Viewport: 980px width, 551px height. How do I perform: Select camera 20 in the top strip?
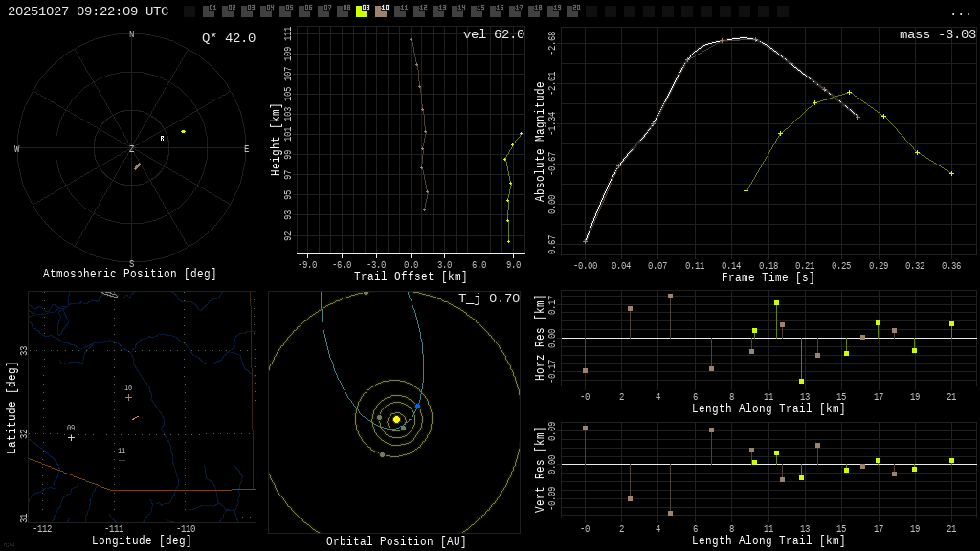572,11
